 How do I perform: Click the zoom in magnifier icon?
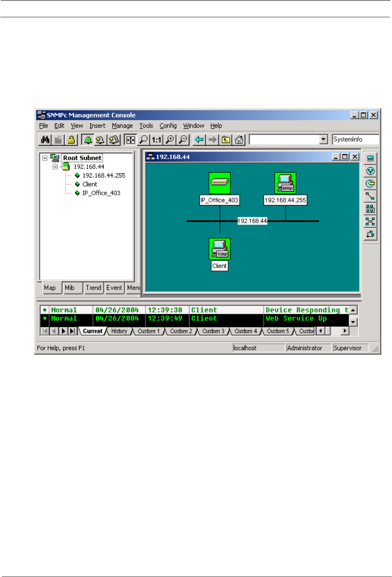click(170, 140)
